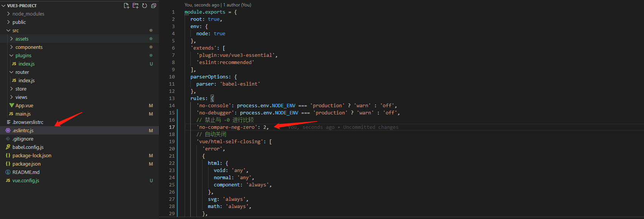The height and width of the screenshot is (219, 644).
Task: Open the package-lock.json file
Action: pyautogui.click(x=79, y=155)
